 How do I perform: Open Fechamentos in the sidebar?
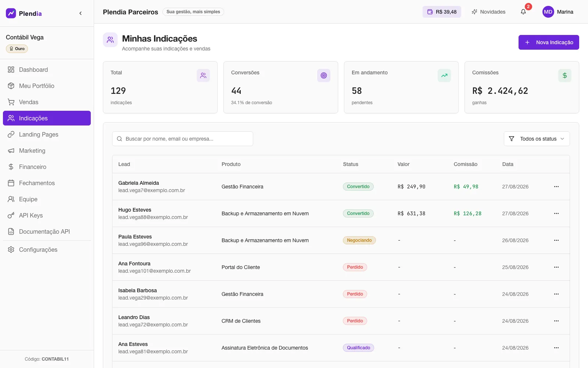[x=47, y=183]
